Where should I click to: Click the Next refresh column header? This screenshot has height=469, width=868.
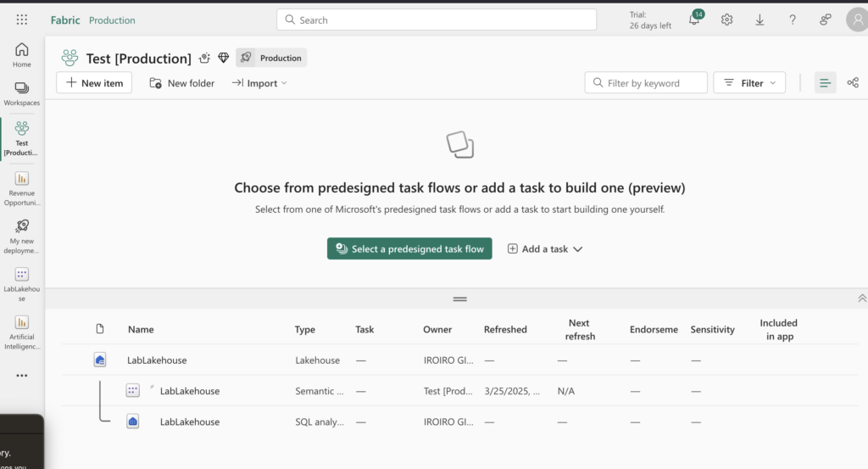(579, 329)
